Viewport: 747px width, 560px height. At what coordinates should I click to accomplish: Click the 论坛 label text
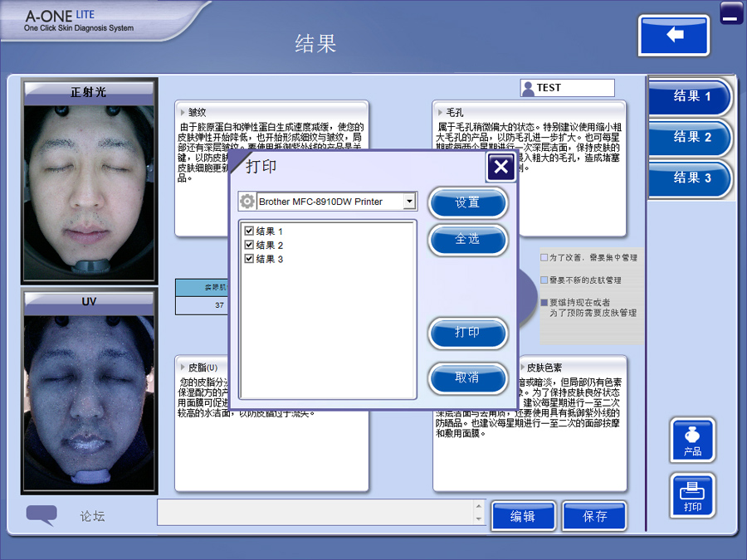92,516
